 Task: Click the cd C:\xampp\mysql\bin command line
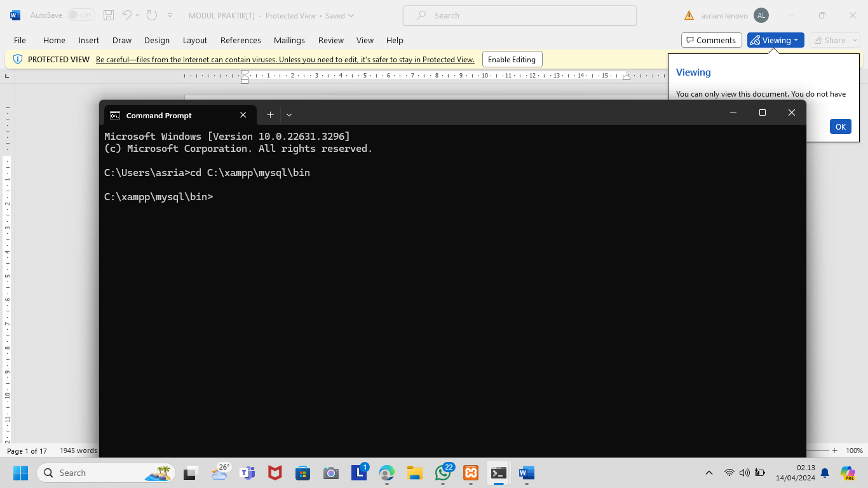pos(207,173)
